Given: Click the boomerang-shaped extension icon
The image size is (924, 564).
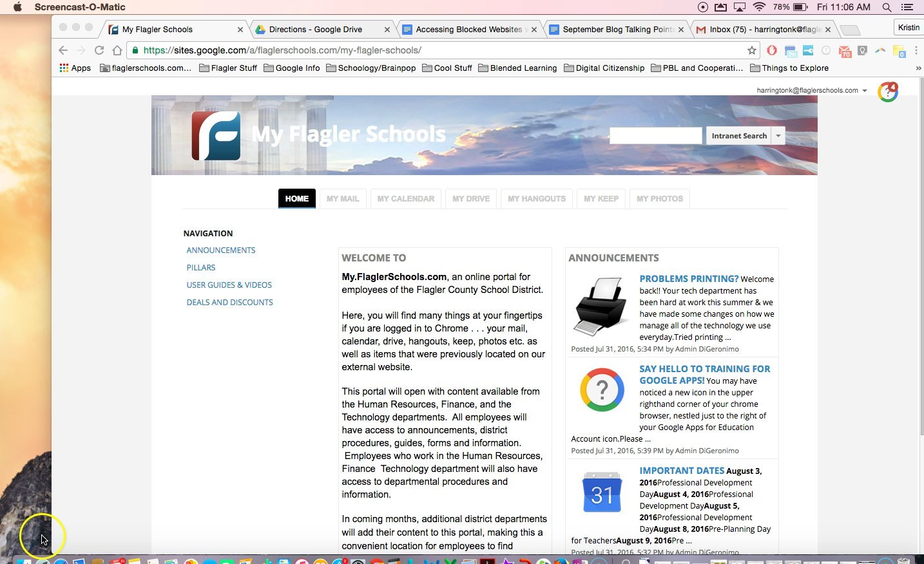Looking at the screenshot, I should pyautogui.click(x=880, y=50).
